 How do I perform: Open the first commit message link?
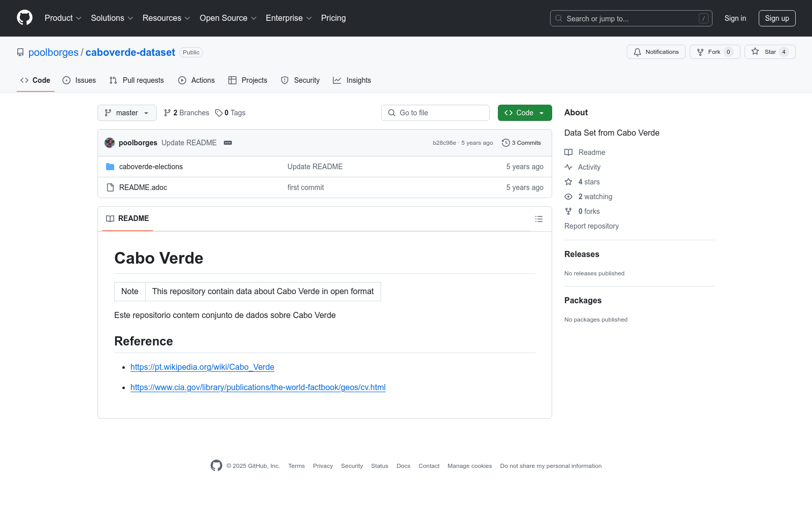pyautogui.click(x=306, y=187)
